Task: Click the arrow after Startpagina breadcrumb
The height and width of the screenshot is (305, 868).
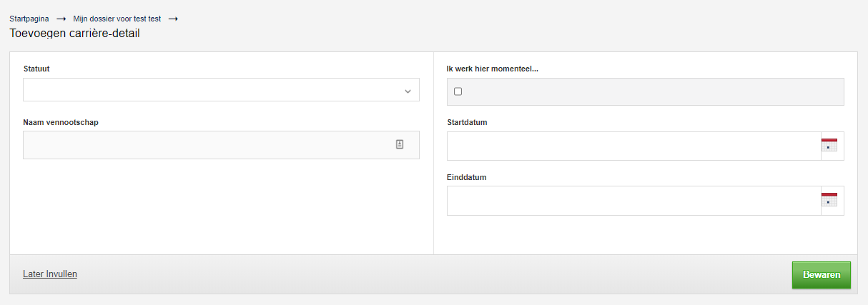Action: [61, 19]
